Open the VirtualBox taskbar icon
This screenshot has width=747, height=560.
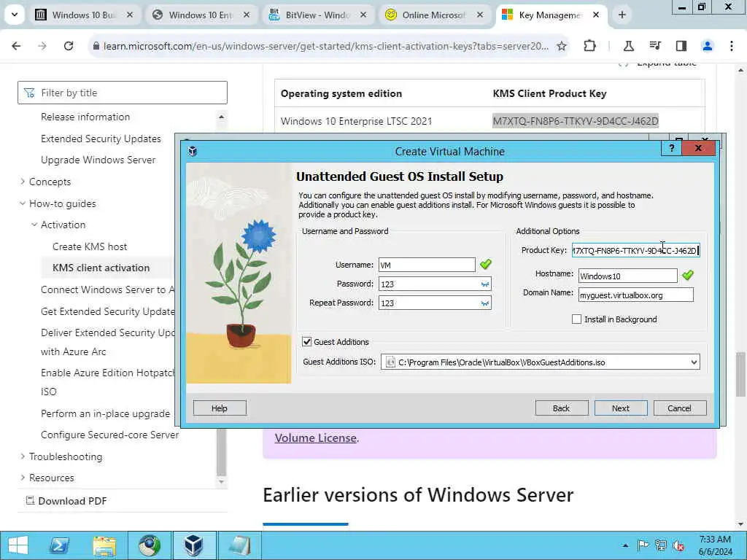click(x=193, y=545)
